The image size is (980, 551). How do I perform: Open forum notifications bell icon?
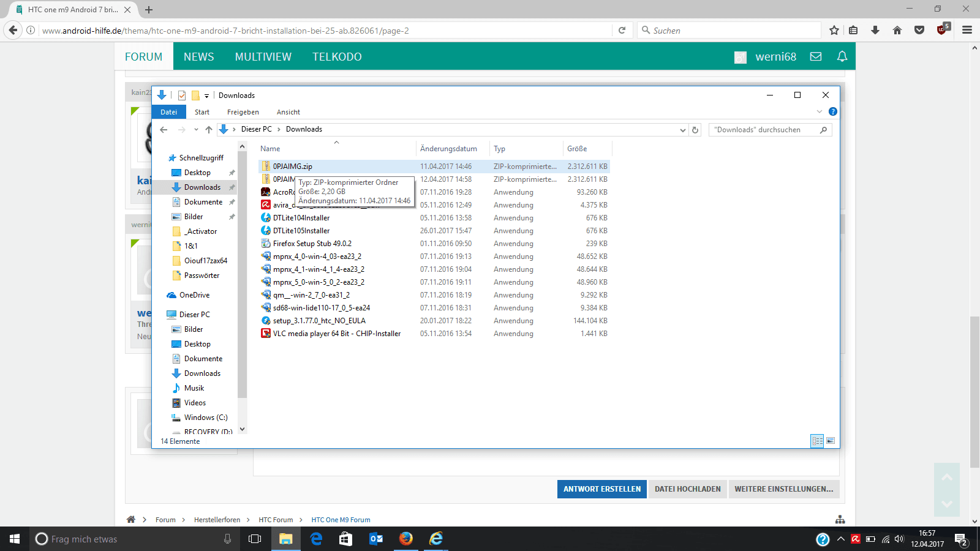point(842,56)
